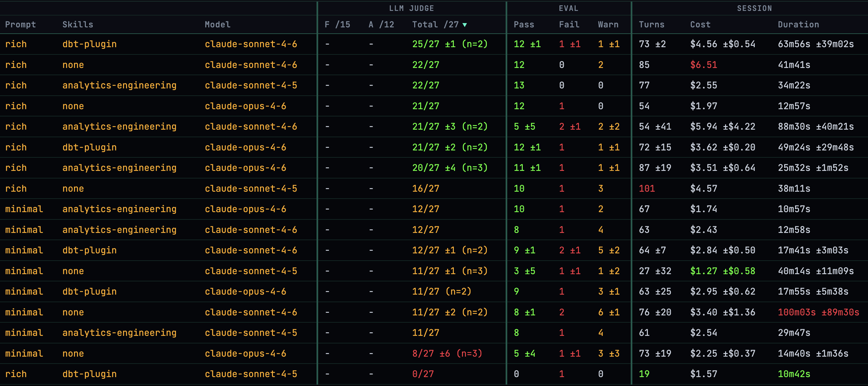The height and width of the screenshot is (386, 868).
Task: Sort table by Prompt column
Action: 20,25
